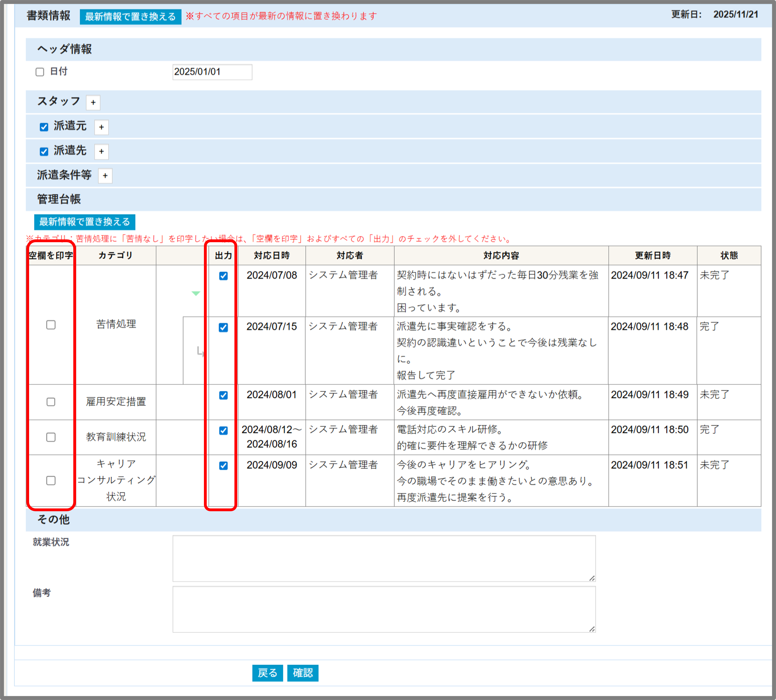Click the 就業状況 text area
Viewport: 776px width, 700px height.
(x=384, y=558)
